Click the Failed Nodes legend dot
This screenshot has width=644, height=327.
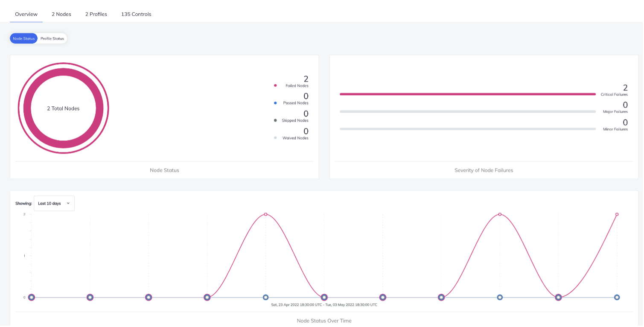click(x=275, y=85)
